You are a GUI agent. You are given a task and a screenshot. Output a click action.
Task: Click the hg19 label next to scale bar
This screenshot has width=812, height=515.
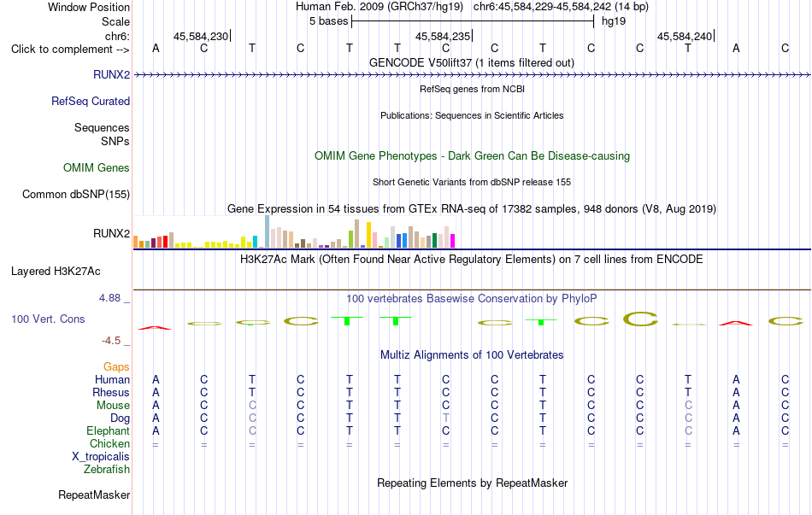click(x=614, y=21)
